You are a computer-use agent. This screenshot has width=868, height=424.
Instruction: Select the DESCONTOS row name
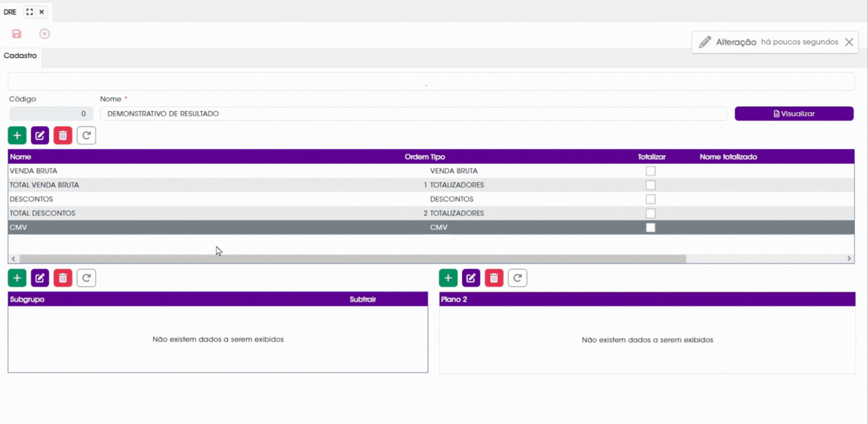pyautogui.click(x=31, y=199)
